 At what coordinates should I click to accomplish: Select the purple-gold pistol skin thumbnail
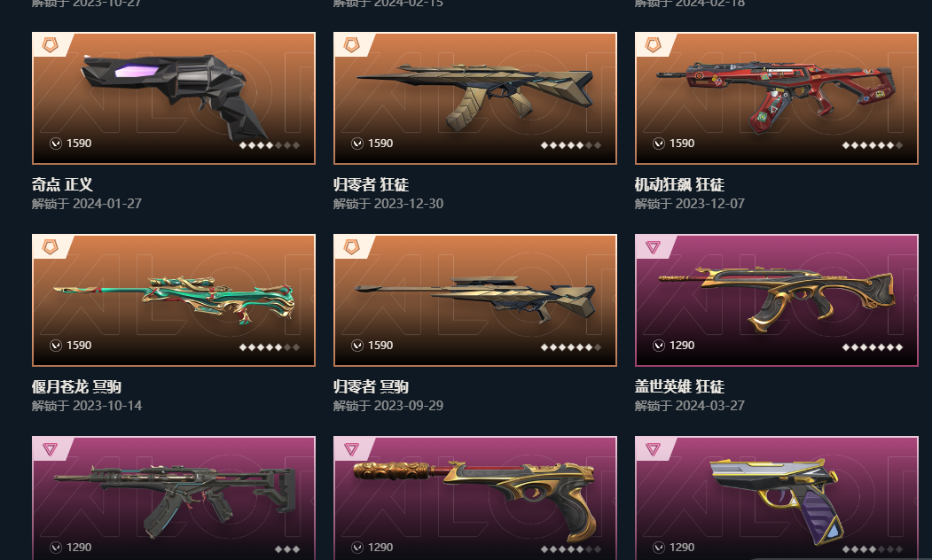(x=776, y=498)
